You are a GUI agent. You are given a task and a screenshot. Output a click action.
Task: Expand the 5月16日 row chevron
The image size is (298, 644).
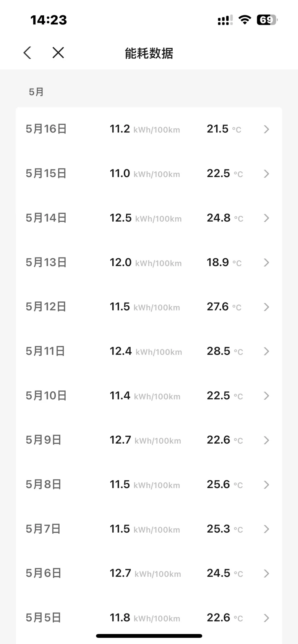(x=267, y=129)
